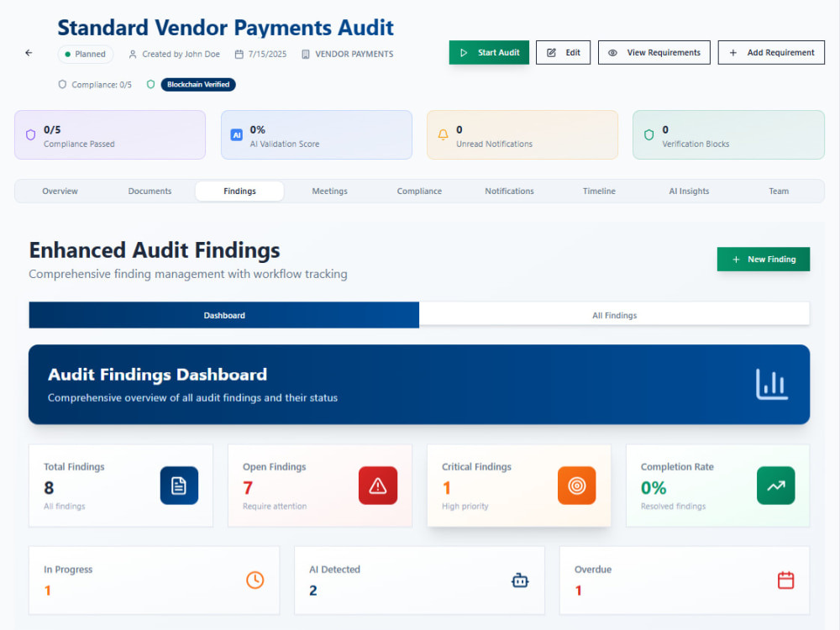Screen dimensions: 840x630
Task: Click the AI Detected value 2
Action: point(312,591)
